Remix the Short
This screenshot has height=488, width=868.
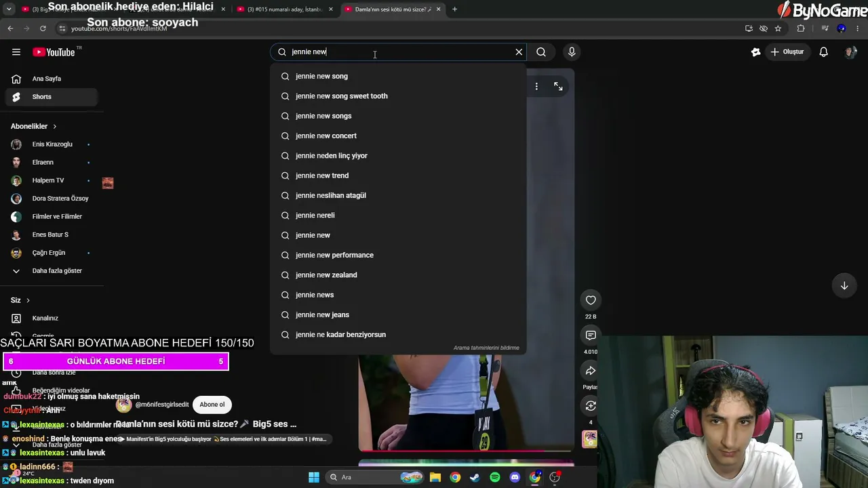(x=591, y=406)
